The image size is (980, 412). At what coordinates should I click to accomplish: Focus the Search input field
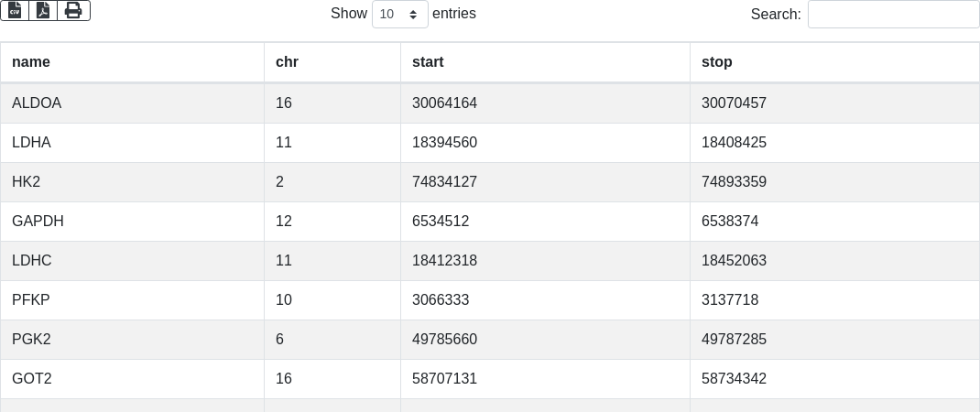(894, 14)
